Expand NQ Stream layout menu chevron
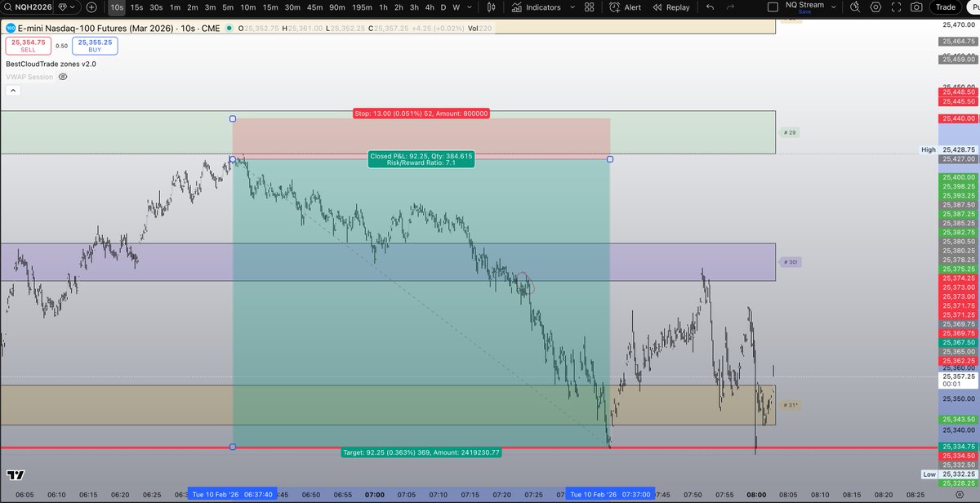The width and height of the screenshot is (980, 503). click(x=835, y=7)
